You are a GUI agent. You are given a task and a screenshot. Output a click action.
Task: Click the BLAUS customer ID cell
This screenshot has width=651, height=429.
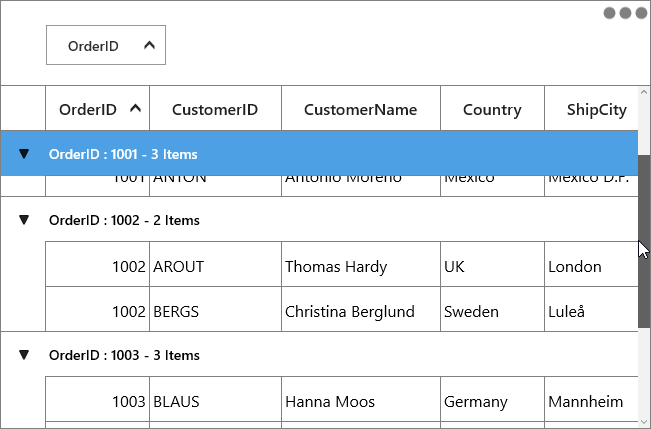[x=215, y=399]
